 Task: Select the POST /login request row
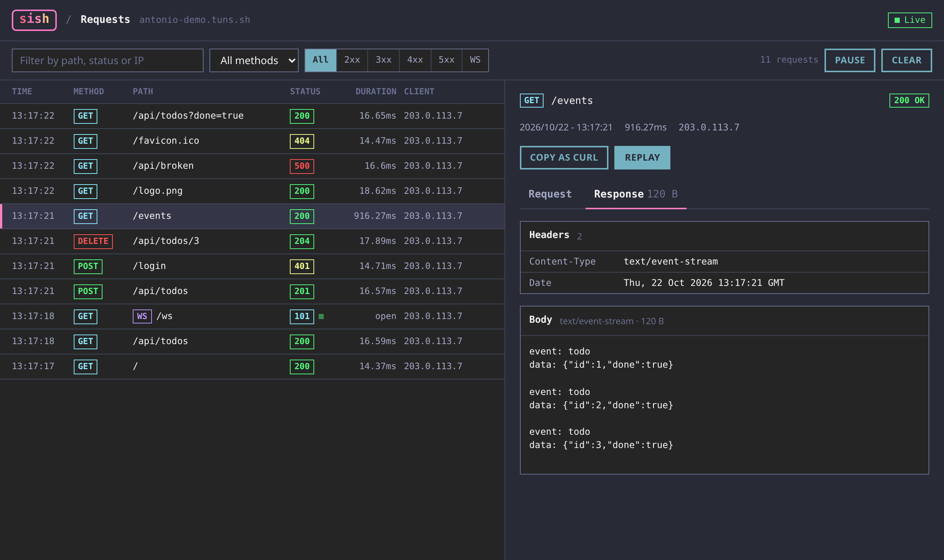click(x=252, y=266)
